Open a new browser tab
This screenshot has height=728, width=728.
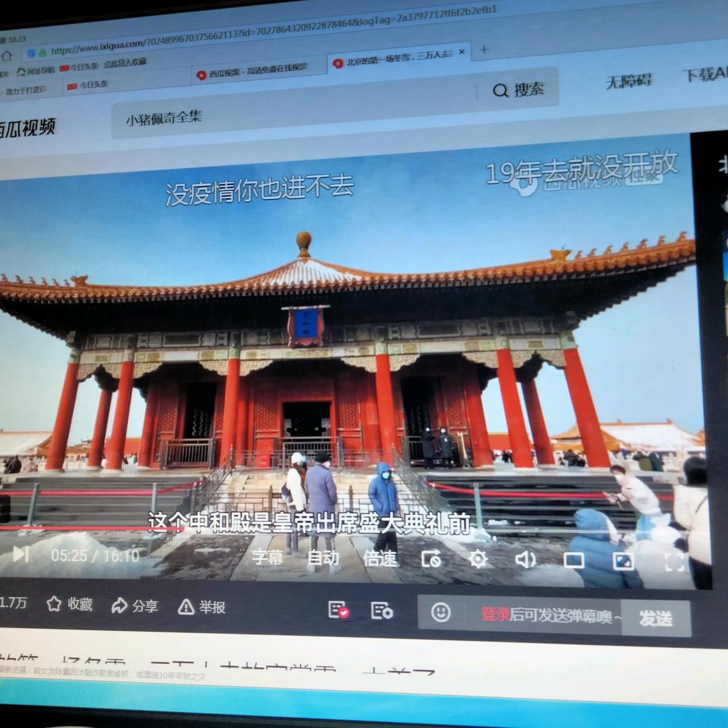[483, 49]
